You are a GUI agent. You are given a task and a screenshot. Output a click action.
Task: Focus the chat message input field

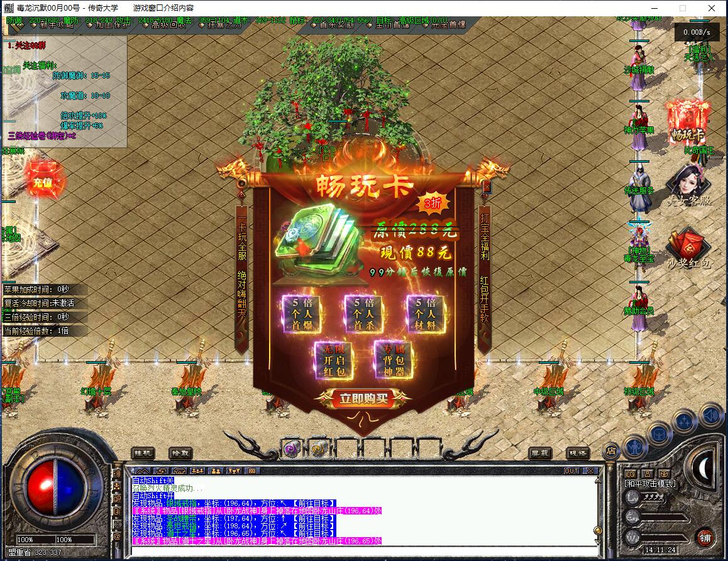[363, 551]
